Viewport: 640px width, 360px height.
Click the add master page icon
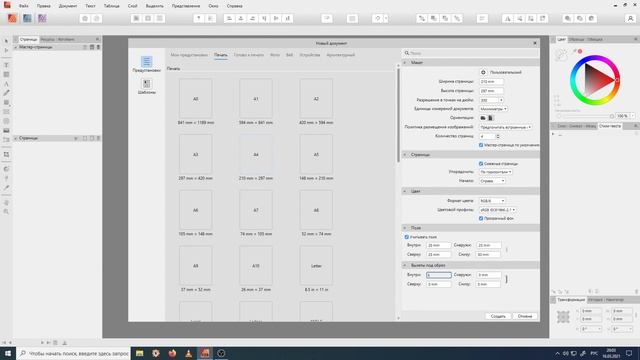[92, 47]
